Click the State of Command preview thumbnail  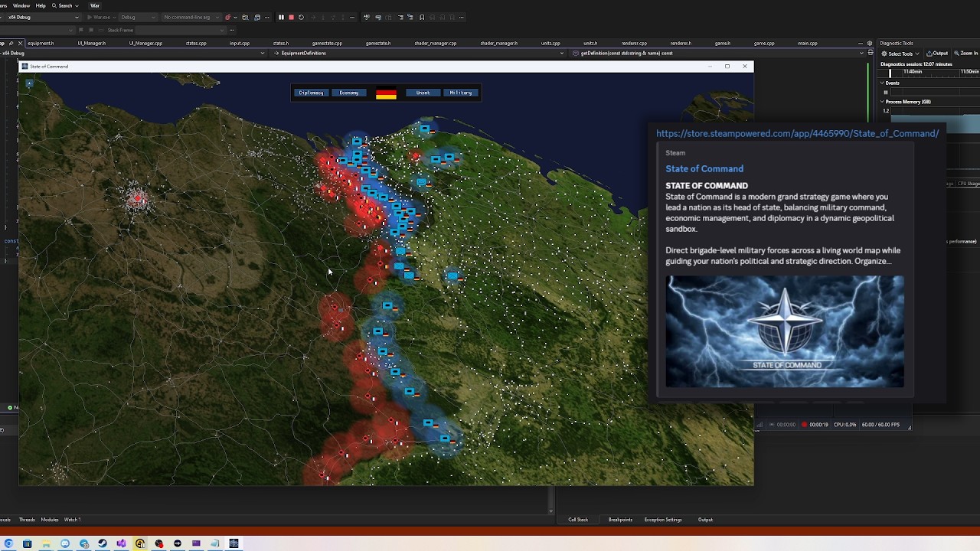(785, 331)
